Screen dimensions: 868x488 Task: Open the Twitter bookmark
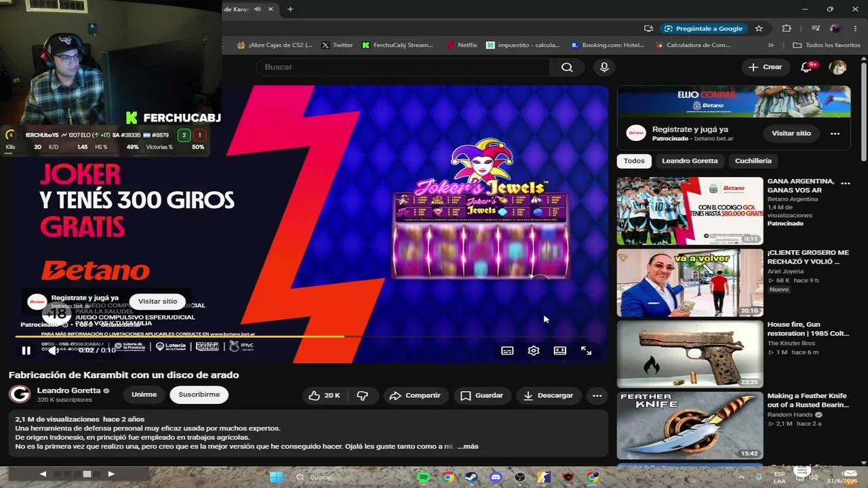pyautogui.click(x=336, y=45)
